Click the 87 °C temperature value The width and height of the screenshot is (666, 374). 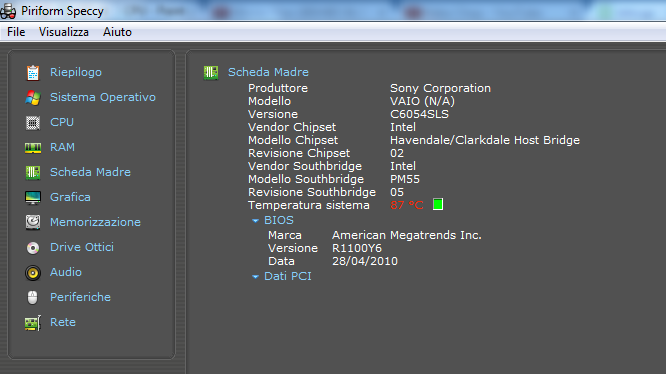tap(407, 205)
